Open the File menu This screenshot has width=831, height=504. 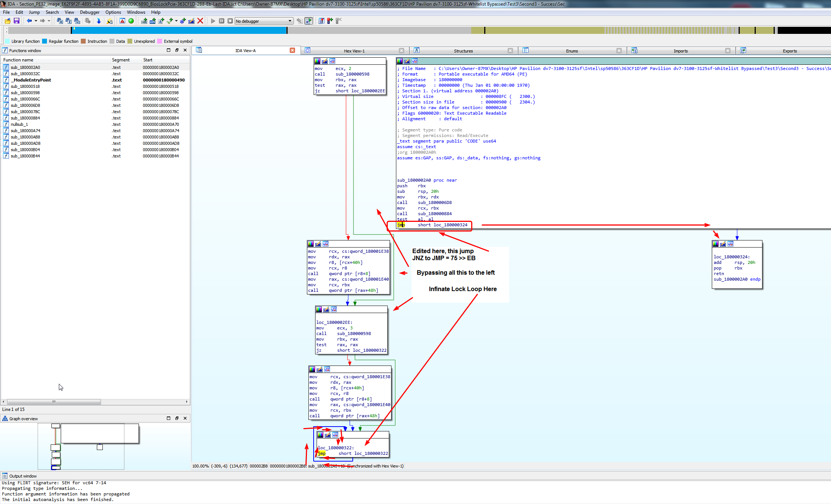click(x=6, y=12)
